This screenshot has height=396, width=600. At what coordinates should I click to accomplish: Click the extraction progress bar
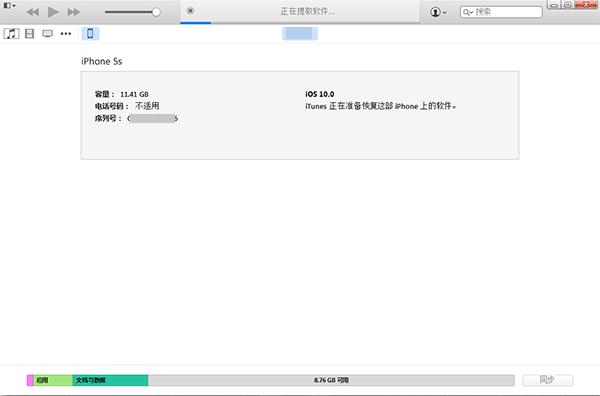point(300,23)
